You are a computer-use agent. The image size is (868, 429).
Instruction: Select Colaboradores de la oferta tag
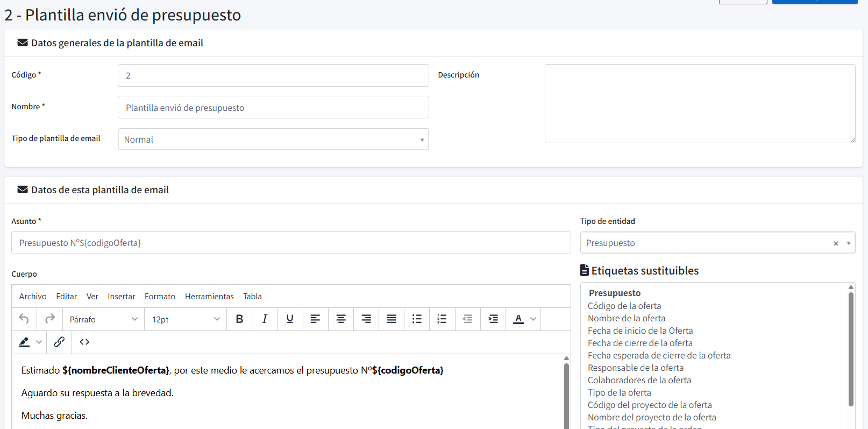click(639, 380)
